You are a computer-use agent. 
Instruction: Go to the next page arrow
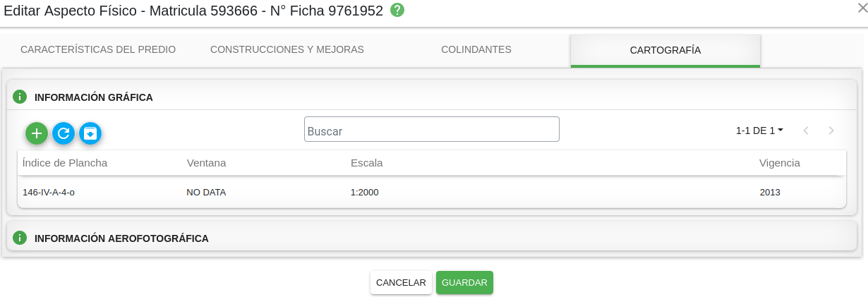831,131
